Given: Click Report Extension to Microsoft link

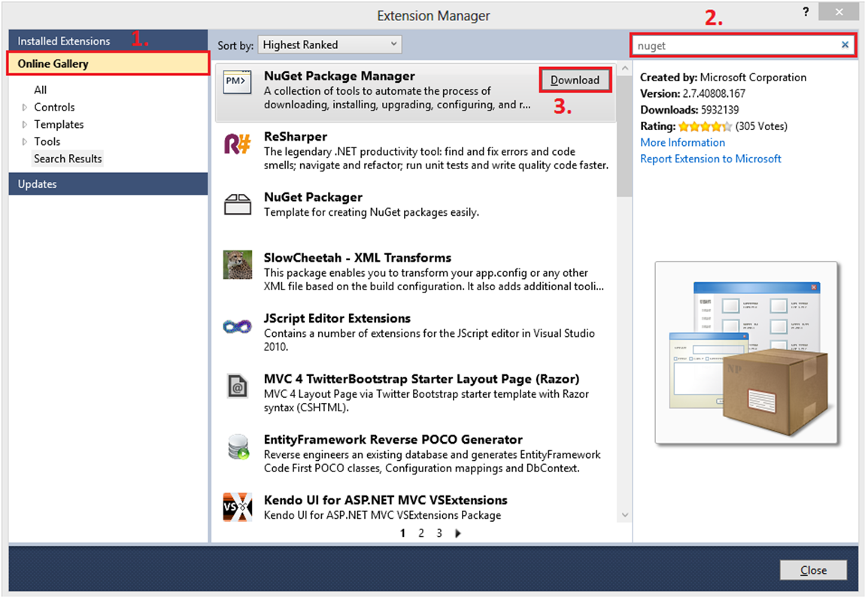Looking at the screenshot, I should pyautogui.click(x=711, y=159).
